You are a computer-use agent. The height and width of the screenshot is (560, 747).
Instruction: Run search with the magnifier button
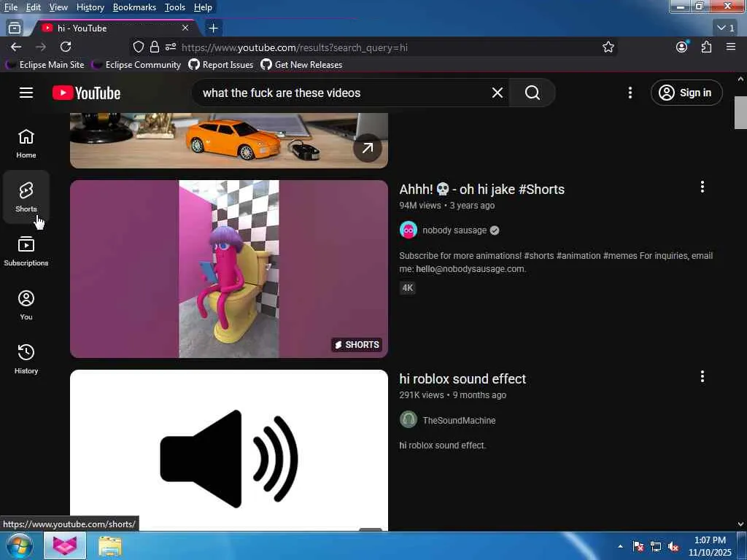coord(532,93)
